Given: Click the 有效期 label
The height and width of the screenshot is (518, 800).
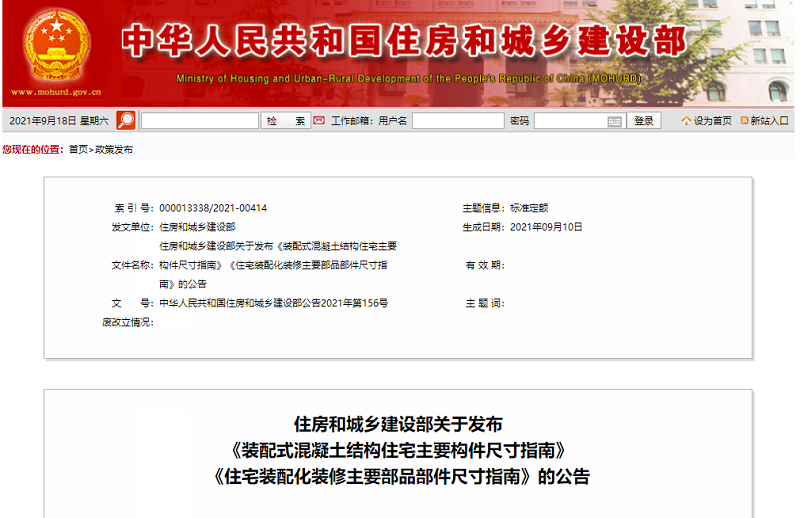Looking at the screenshot, I should pyautogui.click(x=485, y=265).
